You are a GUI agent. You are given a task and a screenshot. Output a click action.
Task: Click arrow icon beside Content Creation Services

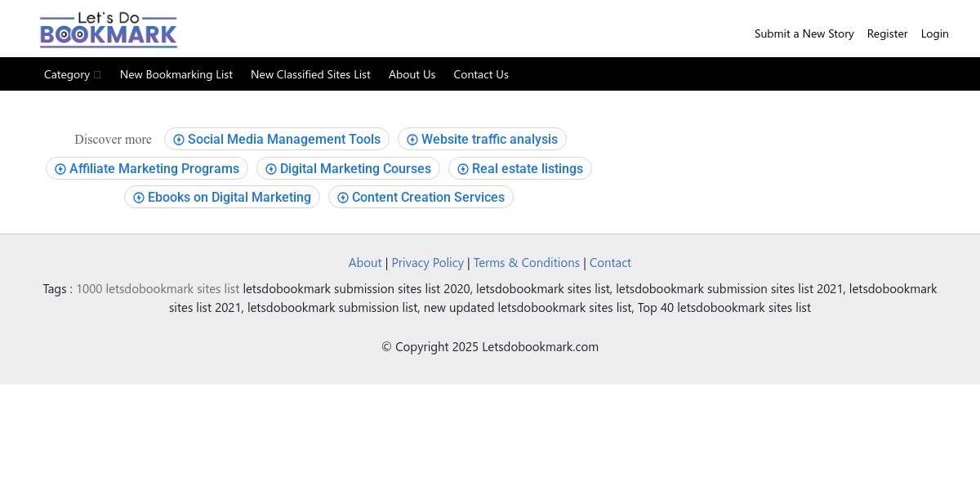coord(343,198)
